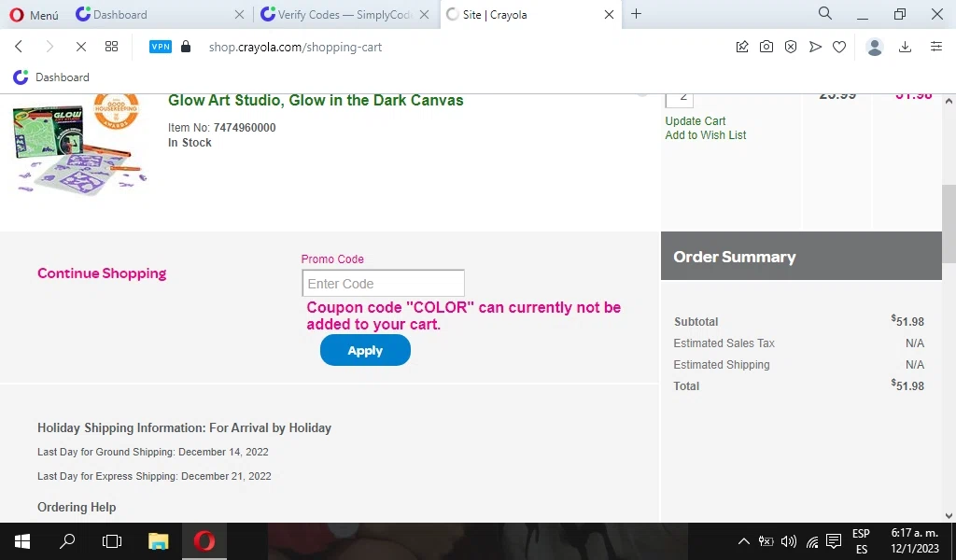This screenshot has width=956, height=560.
Task: Show hidden system tray icons
Action: click(x=744, y=541)
